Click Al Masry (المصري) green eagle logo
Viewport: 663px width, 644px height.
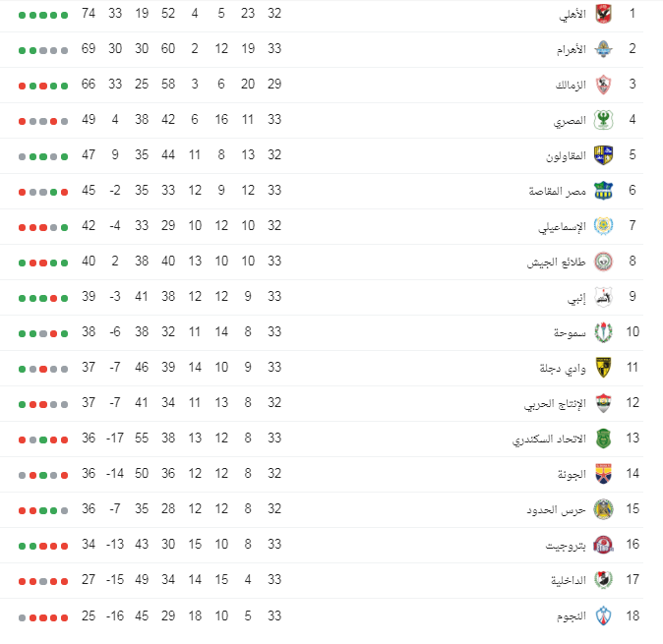[x=603, y=121]
